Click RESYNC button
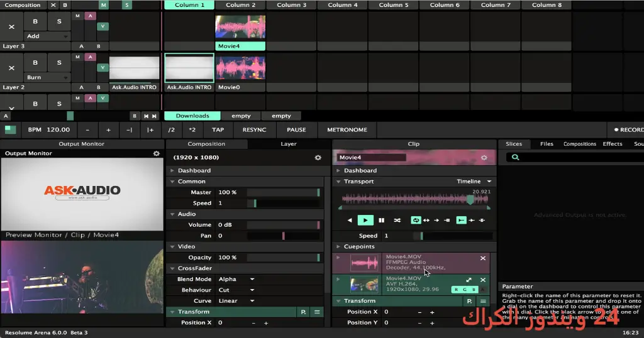Screen dimensions: 644x338 click(x=254, y=129)
